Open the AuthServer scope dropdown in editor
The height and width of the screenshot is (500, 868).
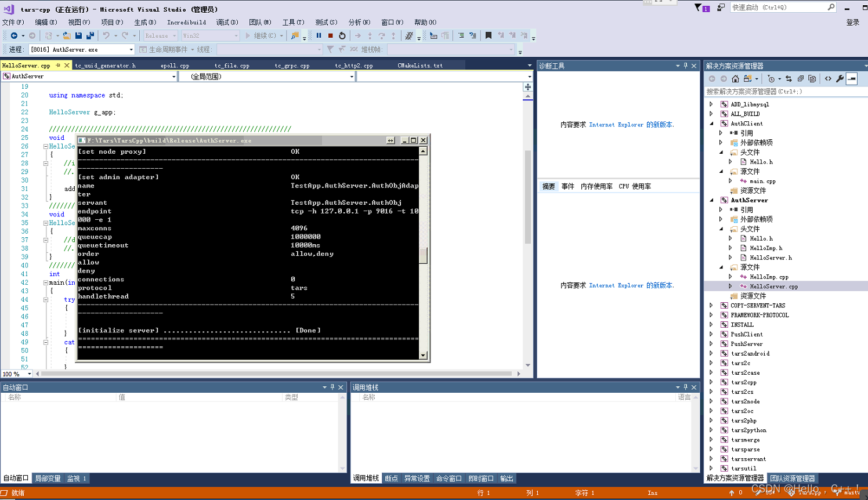pyautogui.click(x=89, y=76)
